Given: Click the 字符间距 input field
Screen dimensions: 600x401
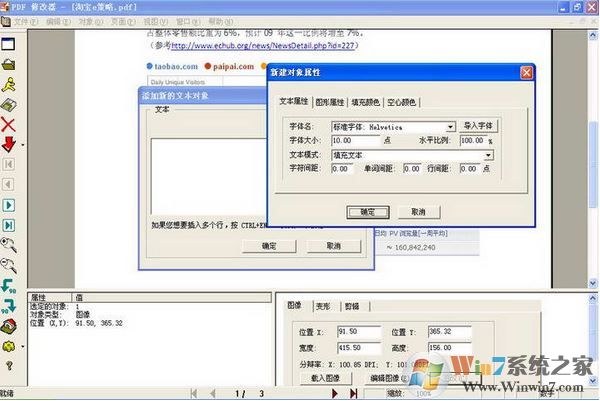Looking at the screenshot, I should point(342,169).
